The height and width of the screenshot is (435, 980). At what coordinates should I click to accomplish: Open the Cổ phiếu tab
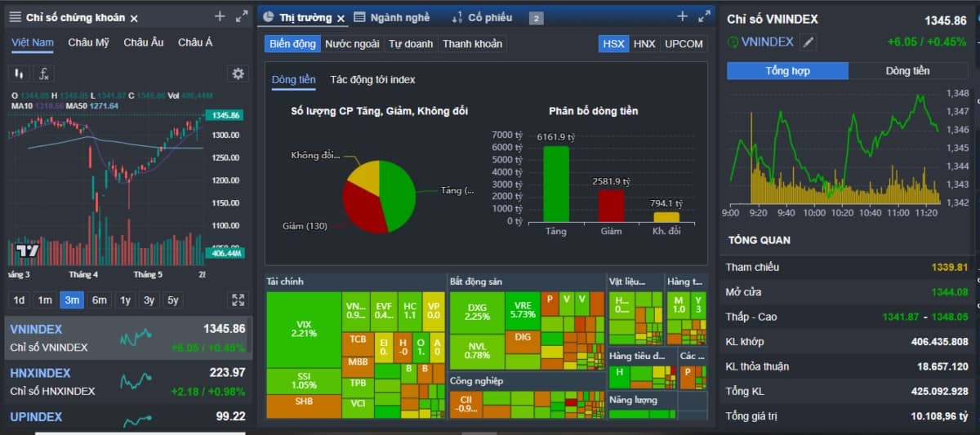pyautogui.click(x=482, y=17)
